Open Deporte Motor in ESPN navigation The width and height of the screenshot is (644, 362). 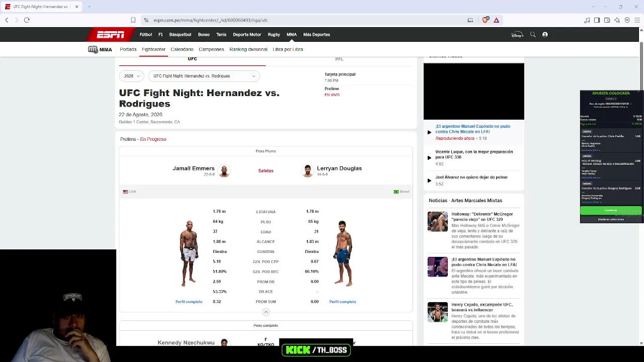pyautogui.click(x=247, y=35)
